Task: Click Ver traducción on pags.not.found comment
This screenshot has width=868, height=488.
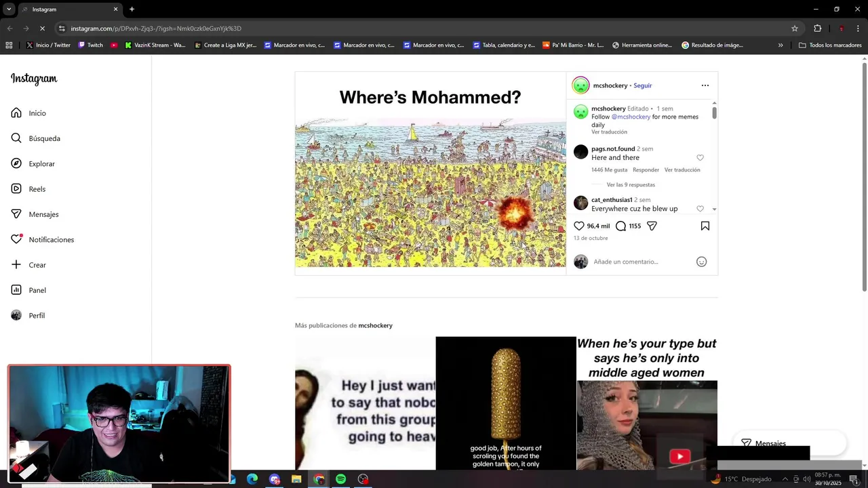Action: (x=682, y=170)
